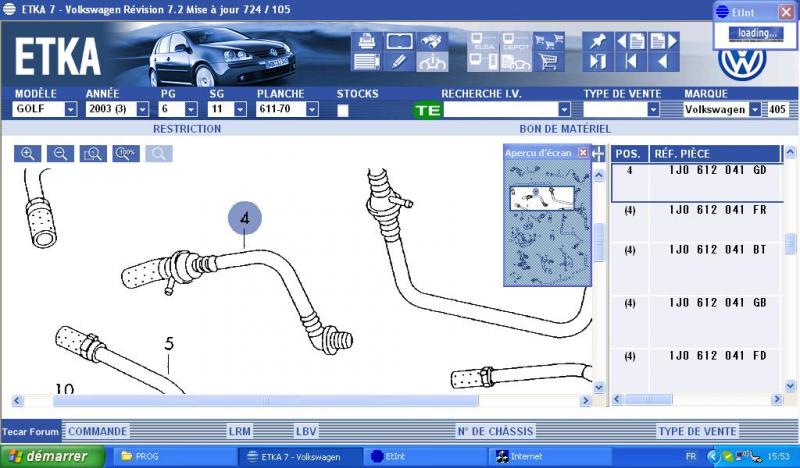Click the vehicle information icon
This screenshot has height=468, width=800.
coord(432,62)
